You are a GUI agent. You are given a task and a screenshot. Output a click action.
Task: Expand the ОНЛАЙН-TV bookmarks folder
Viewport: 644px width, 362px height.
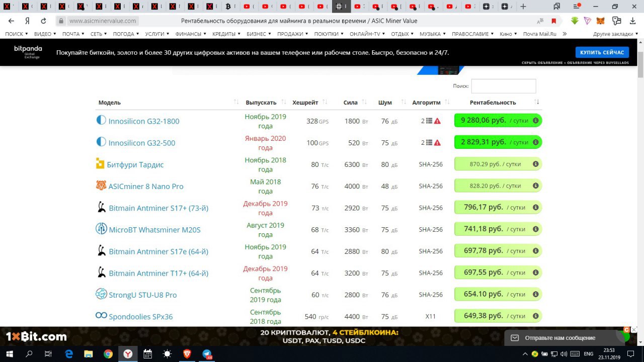point(367,34)
